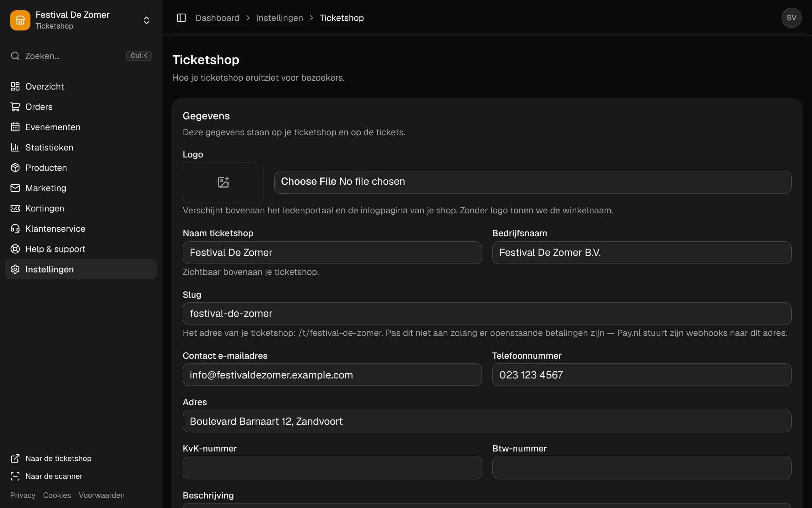Focus the Contact e-mailadres field

tap(332, 375)
